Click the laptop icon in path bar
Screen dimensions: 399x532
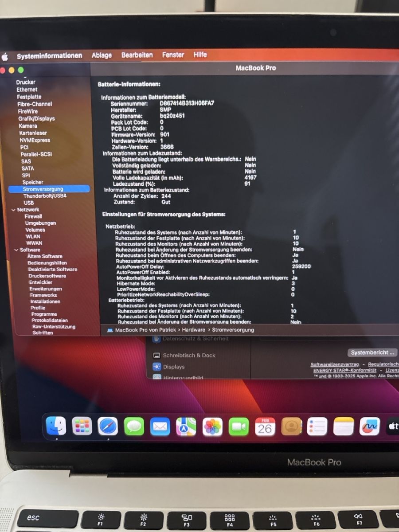pyautogui.click(x=110, y=330)
